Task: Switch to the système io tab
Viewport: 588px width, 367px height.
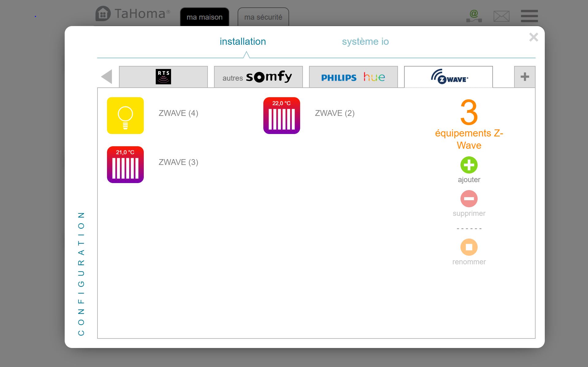Action: pyautogui.click(x=365, y=41)
